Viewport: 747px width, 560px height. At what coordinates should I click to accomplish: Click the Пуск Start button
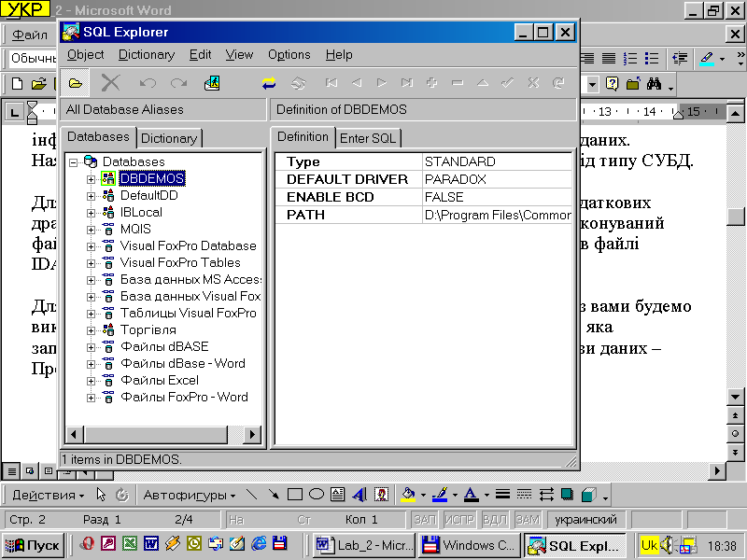(x=33, y=545)
